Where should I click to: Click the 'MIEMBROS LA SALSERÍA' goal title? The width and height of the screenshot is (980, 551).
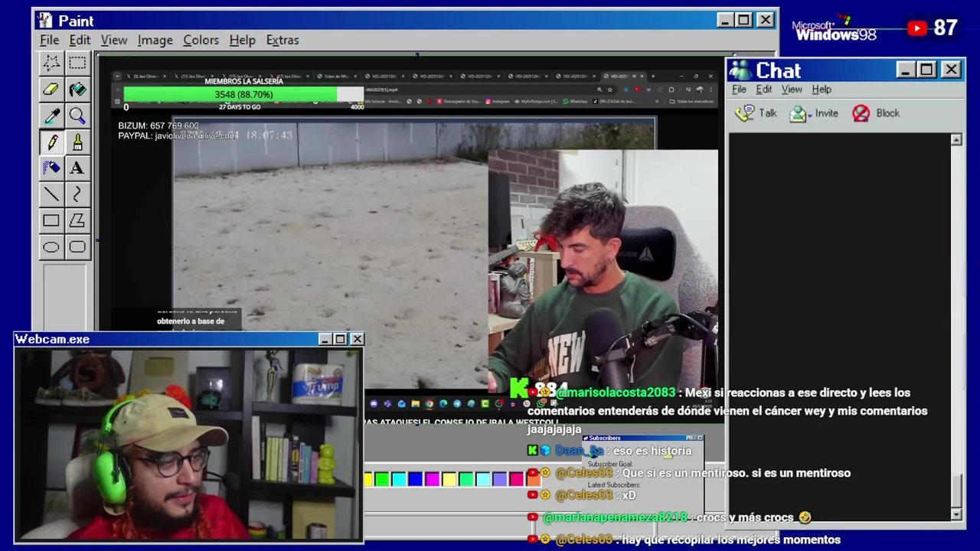pos(243,82)
